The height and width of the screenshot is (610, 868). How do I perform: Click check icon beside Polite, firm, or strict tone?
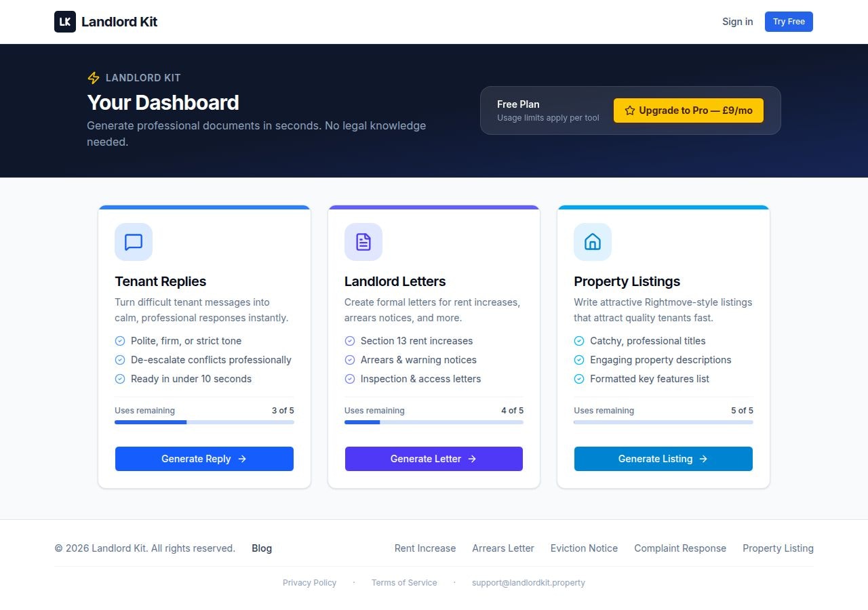[x=120, y=341]
